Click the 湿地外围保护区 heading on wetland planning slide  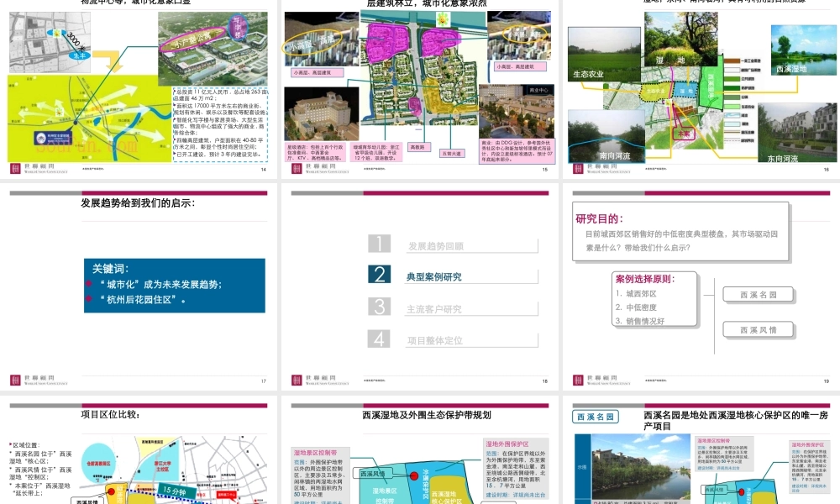coord(507,444)
